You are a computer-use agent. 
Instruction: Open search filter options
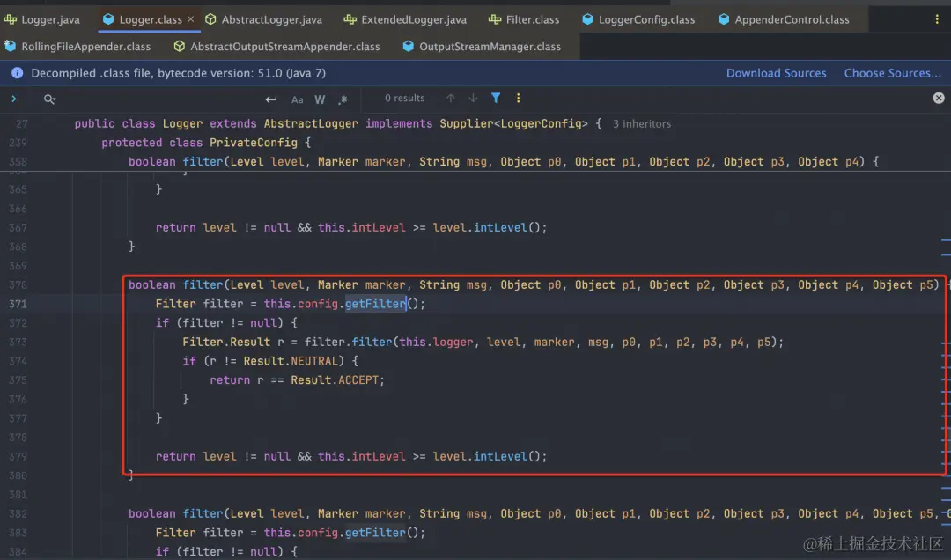tap(496, 98)
